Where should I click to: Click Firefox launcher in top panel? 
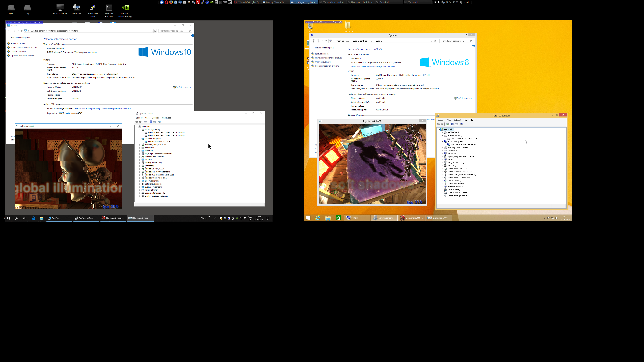[x=171, y=2]
